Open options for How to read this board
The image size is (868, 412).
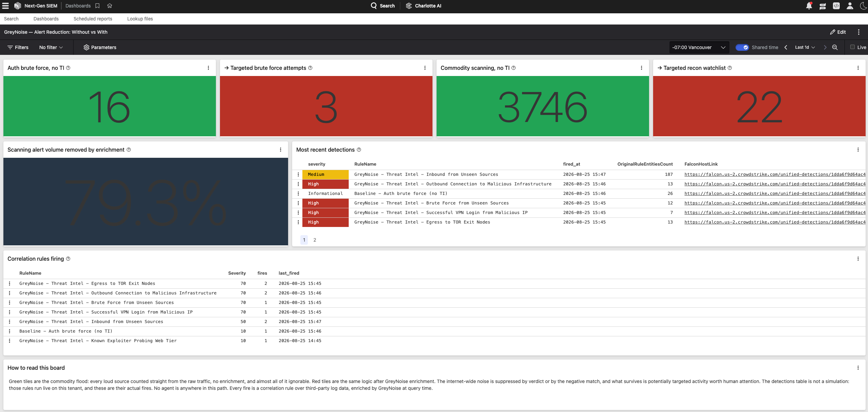click(858, 368)
